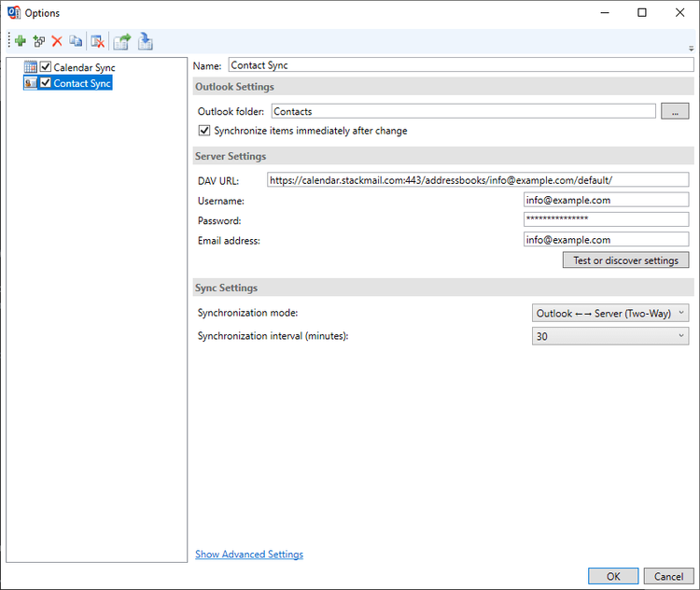Click the DAV URL field
Image resolution: width=700 pixels, height=590 pixels.
[x=478, y=180]
